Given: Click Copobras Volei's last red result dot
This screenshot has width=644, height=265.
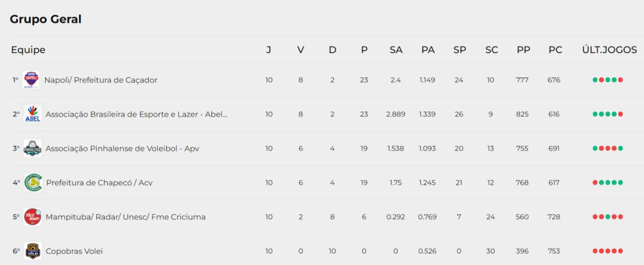Looking at the screenshot, I should (621, 251).
